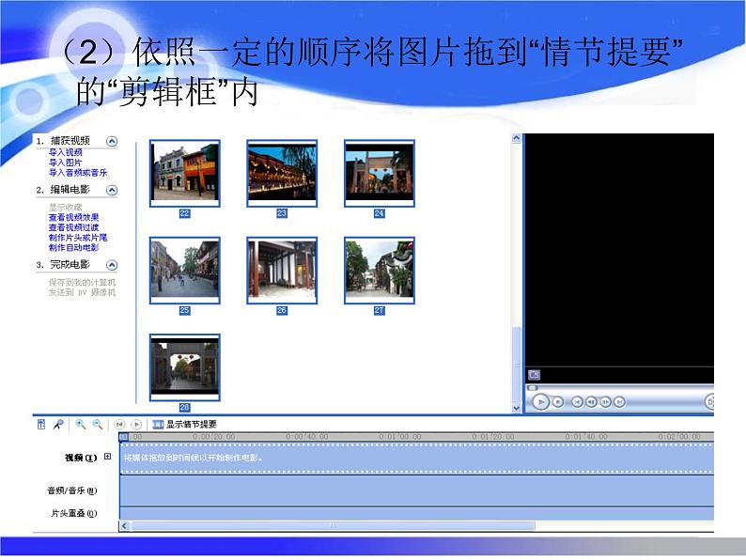Step to previous frame in monitor

click(x=591, y=402)
